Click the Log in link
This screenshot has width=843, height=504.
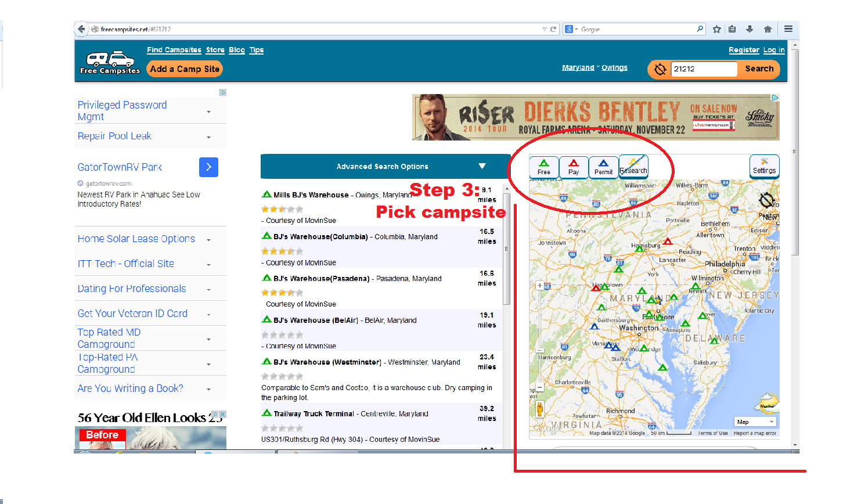[x=774, y=50]
